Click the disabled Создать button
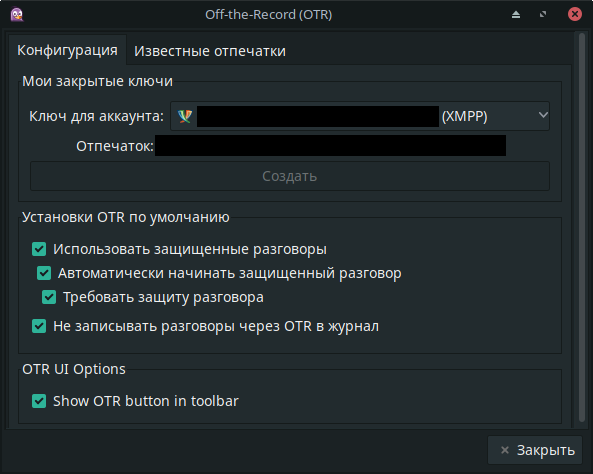Viewport: 593px width, 474px height. pos(290,176)
